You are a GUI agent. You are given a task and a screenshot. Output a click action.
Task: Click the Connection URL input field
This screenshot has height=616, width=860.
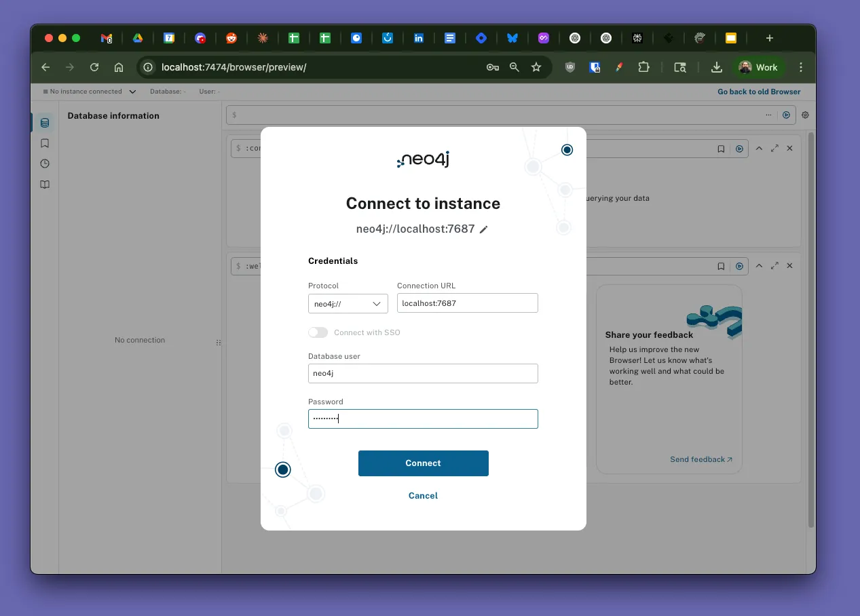(x=467, y=303)
